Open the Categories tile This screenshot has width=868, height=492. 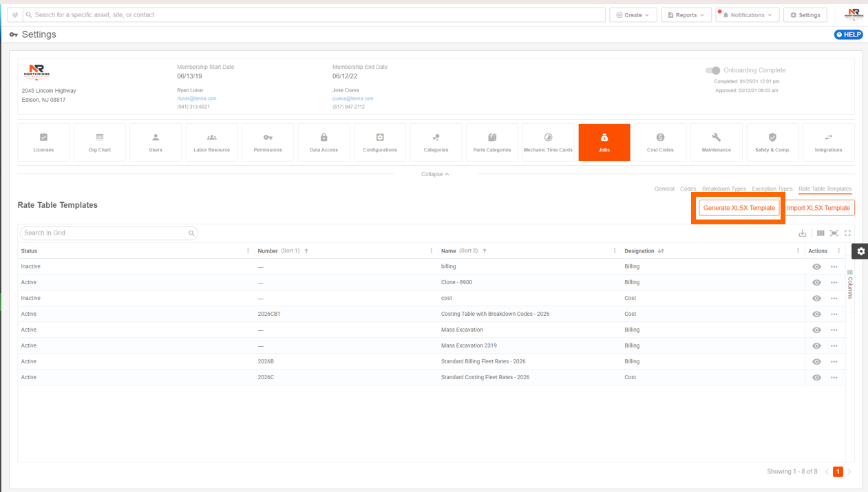point(436,142)
